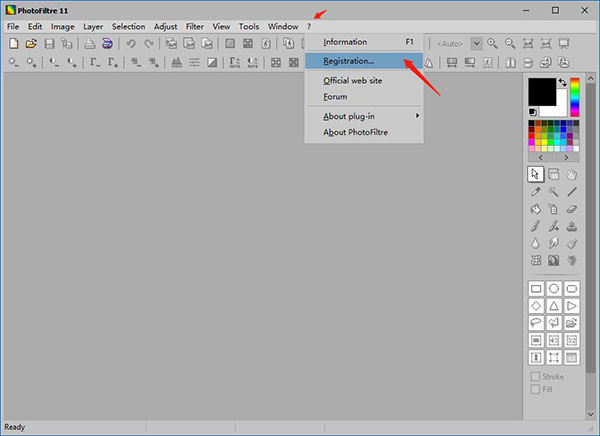Click the Open file folder icon
This screenshot has width=600, height=436.
click(x=31, y=43)
